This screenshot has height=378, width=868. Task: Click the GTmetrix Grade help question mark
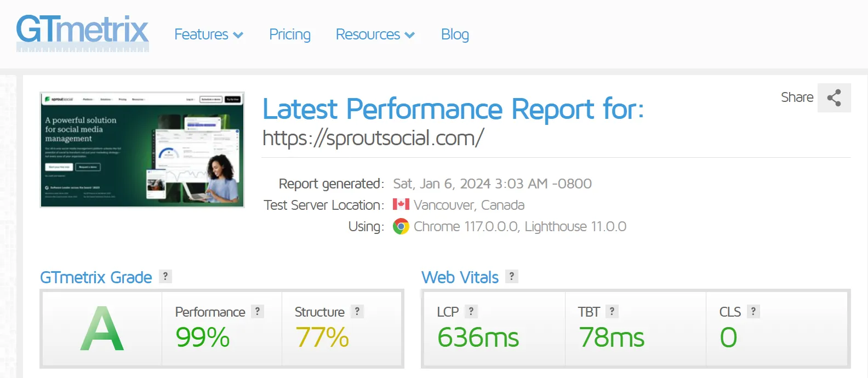tap(165, 277)
